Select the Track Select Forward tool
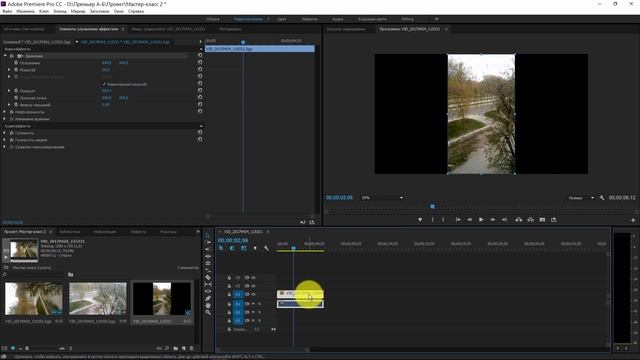The height and width of the screenshot is (360, 640). point(208,242)
